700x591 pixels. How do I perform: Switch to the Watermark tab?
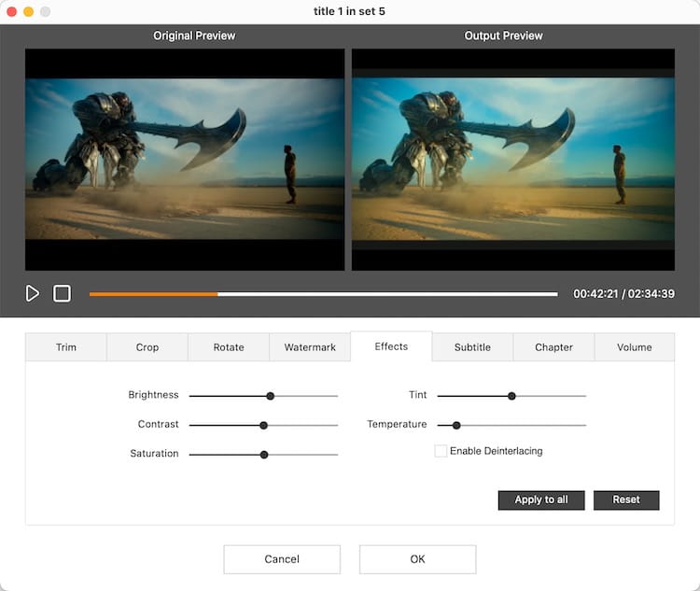(x=310, y=347)
